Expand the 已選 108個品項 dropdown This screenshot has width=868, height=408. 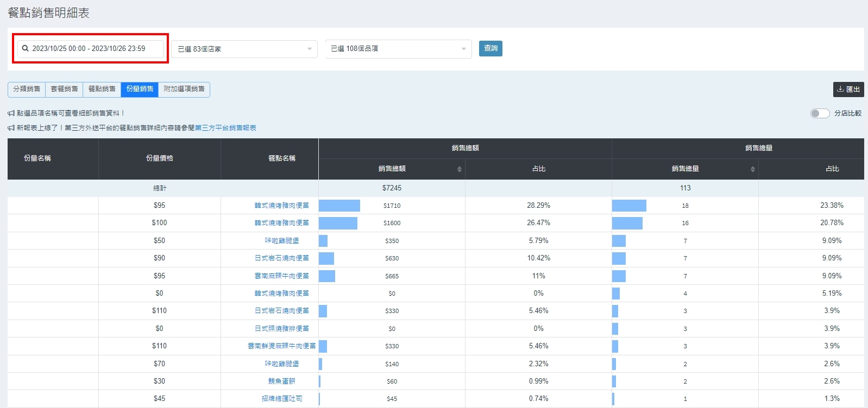[398, 49]
